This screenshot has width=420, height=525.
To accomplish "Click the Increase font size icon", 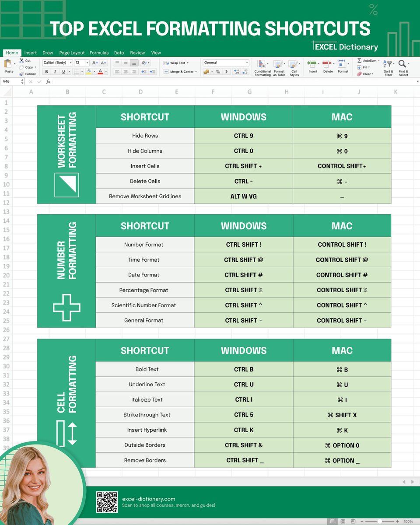I will (95, 63).
